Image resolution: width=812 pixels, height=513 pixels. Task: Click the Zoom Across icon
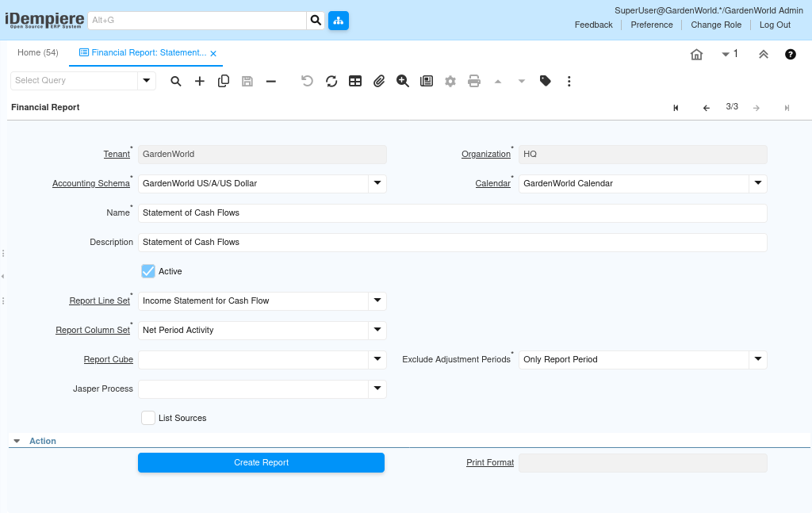click(403, 82)
